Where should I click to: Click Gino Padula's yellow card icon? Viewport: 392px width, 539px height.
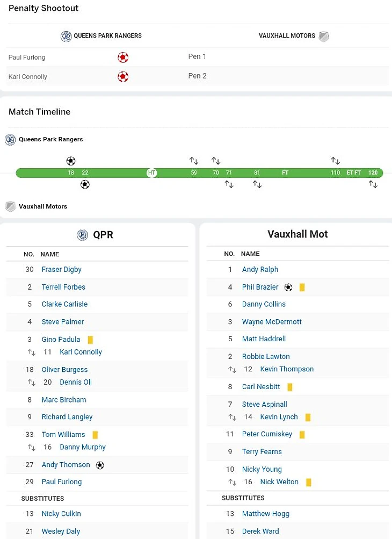click(90, 340)
